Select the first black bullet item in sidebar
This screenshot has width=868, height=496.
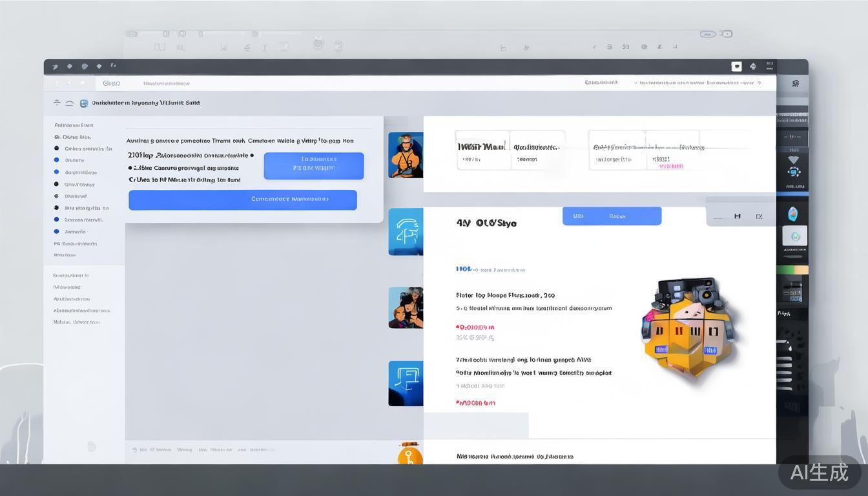tap(57, 149)
